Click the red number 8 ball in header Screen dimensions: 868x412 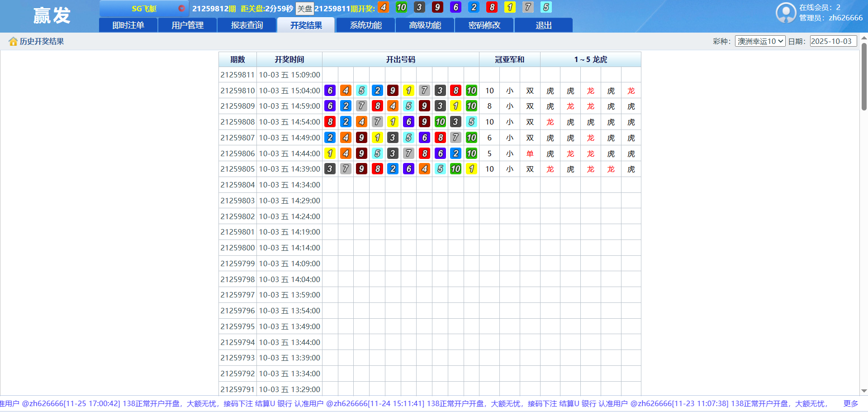click(492, 7)
